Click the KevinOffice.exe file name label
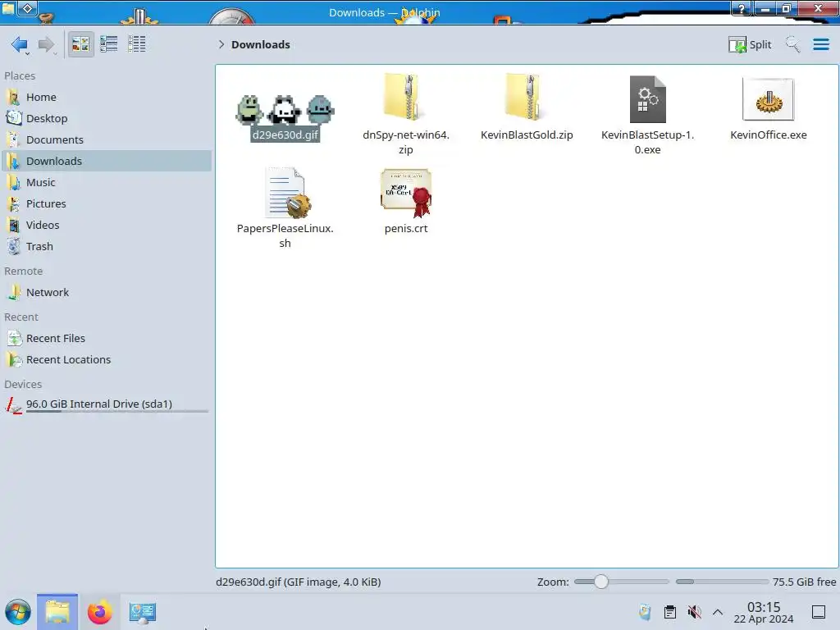 coord(768,135)
